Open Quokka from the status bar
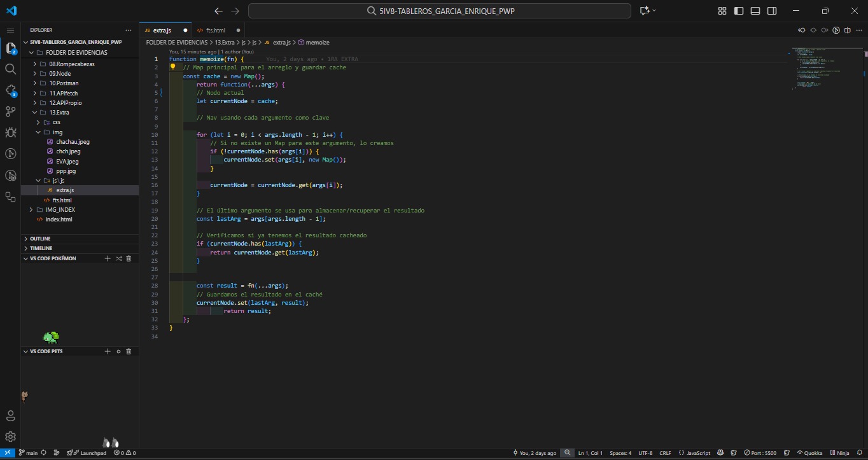The width and height of the screenshot is (868, 460). [x=809, y=452]
